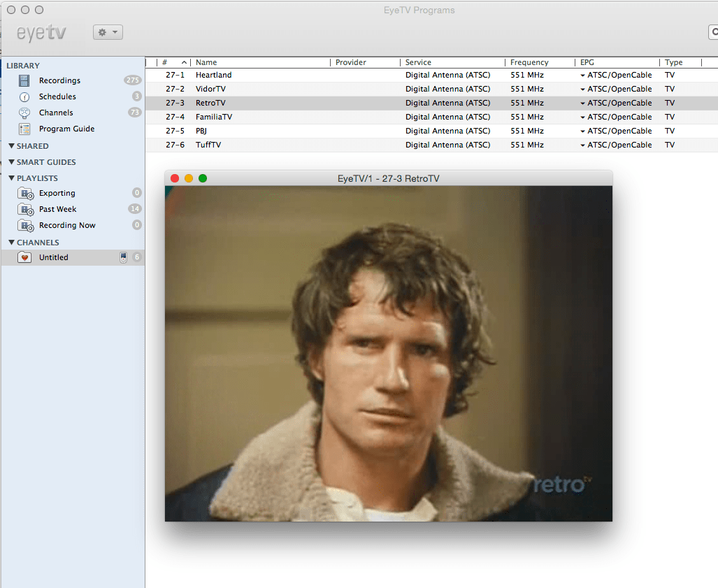Select the VidorTV channel row
718x588 pixels.
point(431,89)
